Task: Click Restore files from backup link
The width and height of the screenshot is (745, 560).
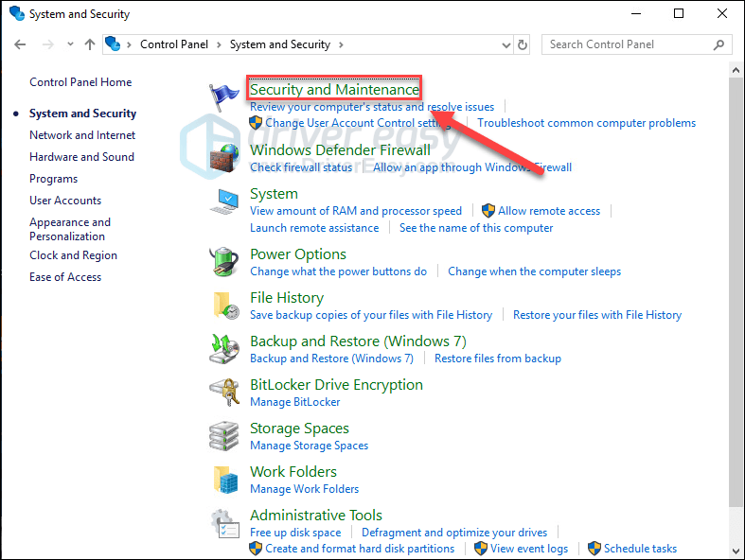Action: [498, 359]
